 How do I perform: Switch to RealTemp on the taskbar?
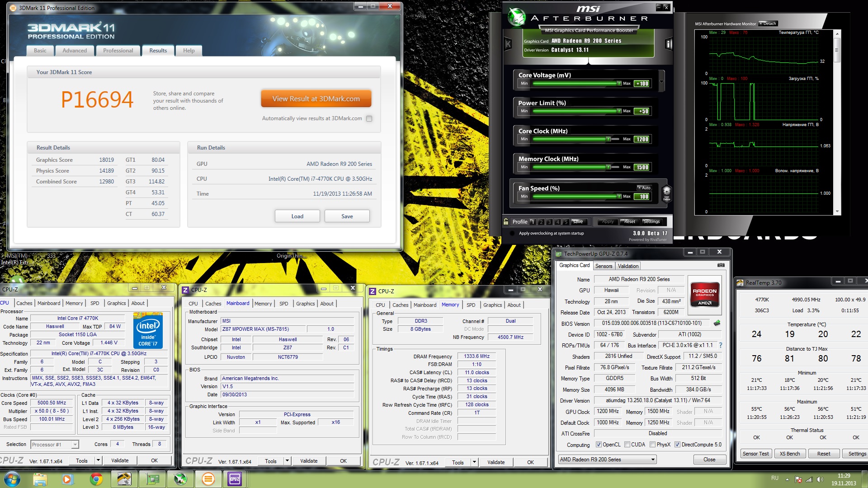(124, 479)
